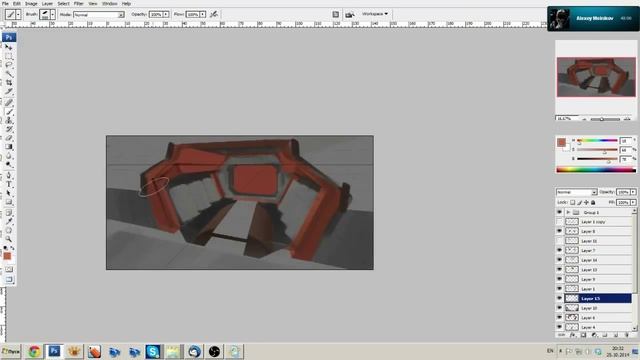Screen dimensions: 640x360
Task: Select the Magic Wand tool
Action: click(x=9, y=74)
